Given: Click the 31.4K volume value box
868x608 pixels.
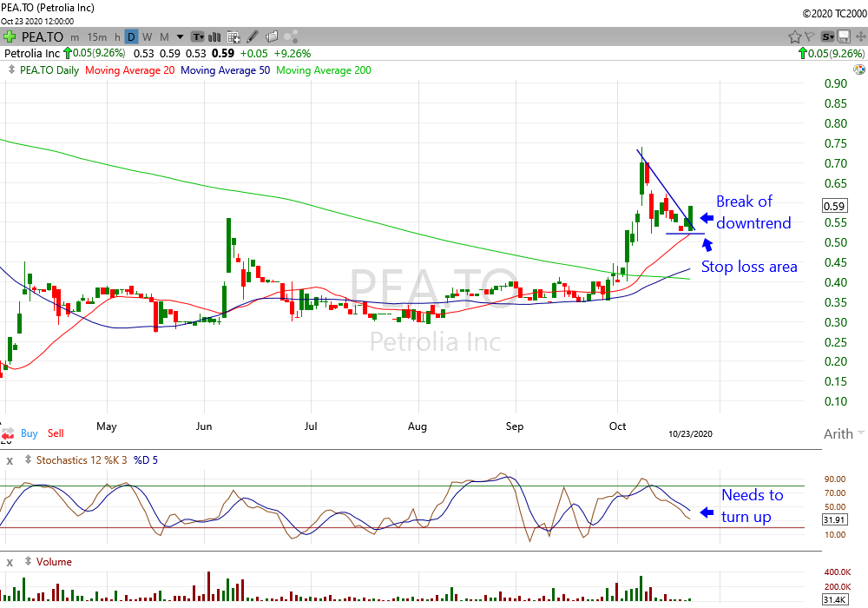Looking at the screenshot, I should [x=834, y=599].
